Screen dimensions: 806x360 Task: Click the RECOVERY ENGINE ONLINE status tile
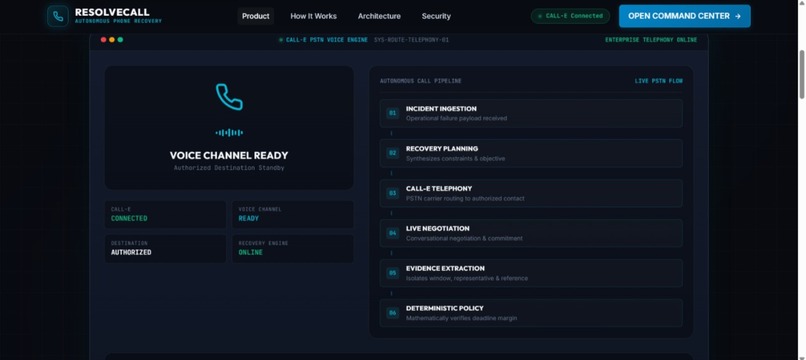[x=293, y=248]
